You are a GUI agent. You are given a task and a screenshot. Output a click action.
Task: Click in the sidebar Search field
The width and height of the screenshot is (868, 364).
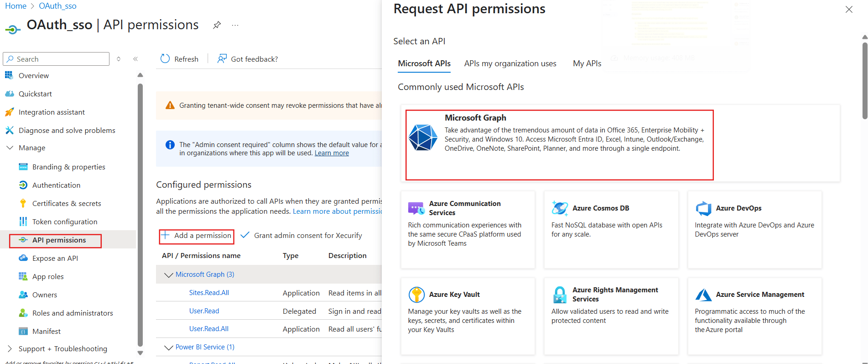(x=56, y=59)
